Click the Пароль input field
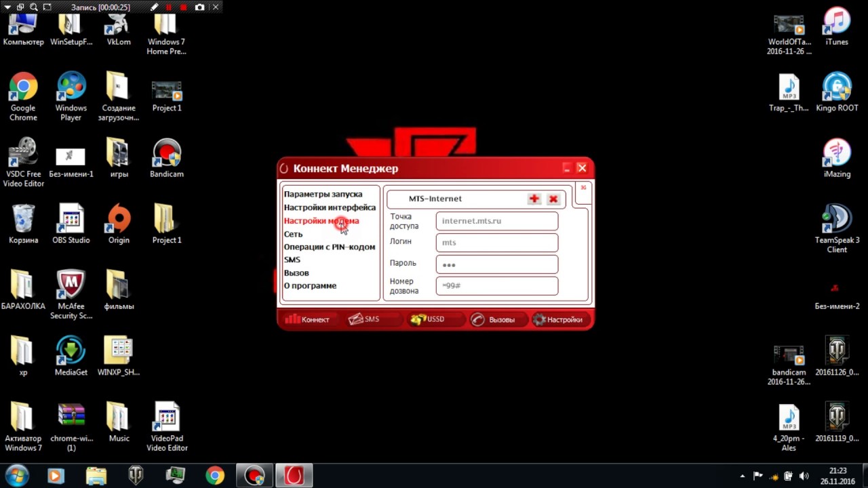 [497, 264]
